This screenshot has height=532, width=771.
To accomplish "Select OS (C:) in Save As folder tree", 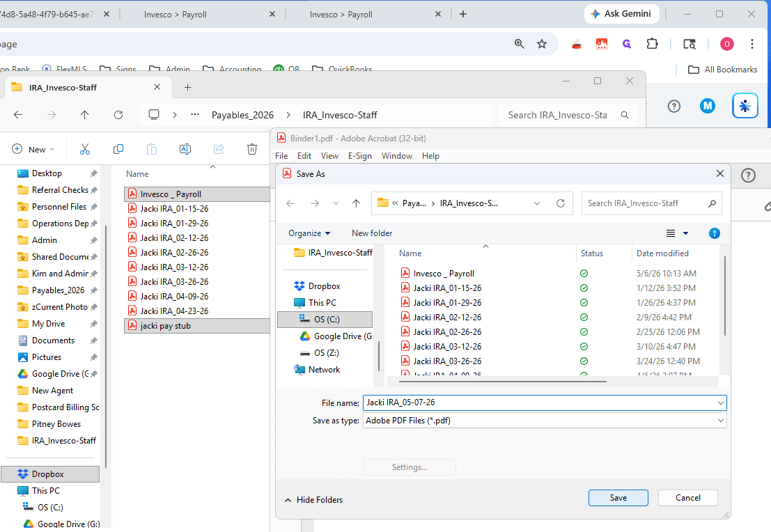I will (x=325, y=320).
